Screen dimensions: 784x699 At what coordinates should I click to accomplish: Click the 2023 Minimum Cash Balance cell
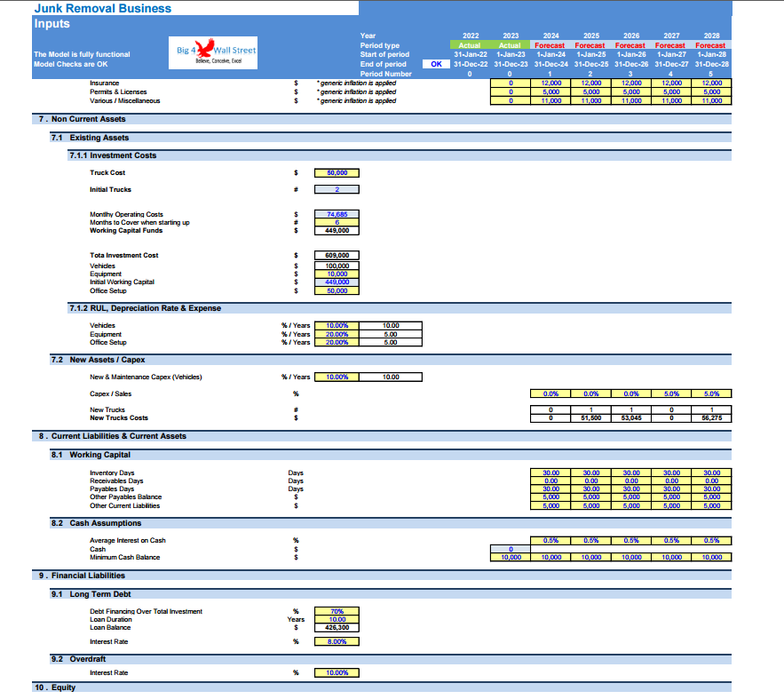click(511, 558)
